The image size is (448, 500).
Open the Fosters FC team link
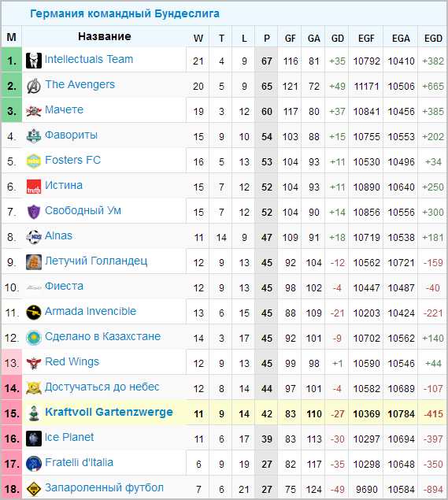72,160
